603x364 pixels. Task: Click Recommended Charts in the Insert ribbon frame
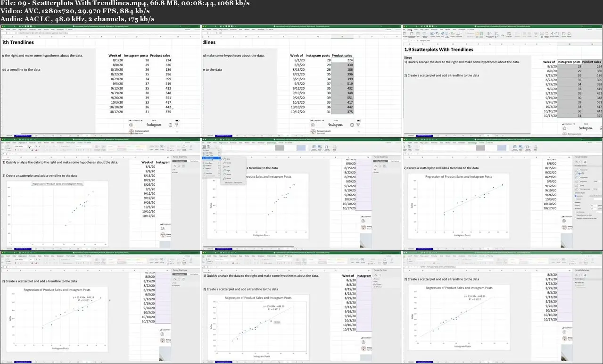pos(490,34)
